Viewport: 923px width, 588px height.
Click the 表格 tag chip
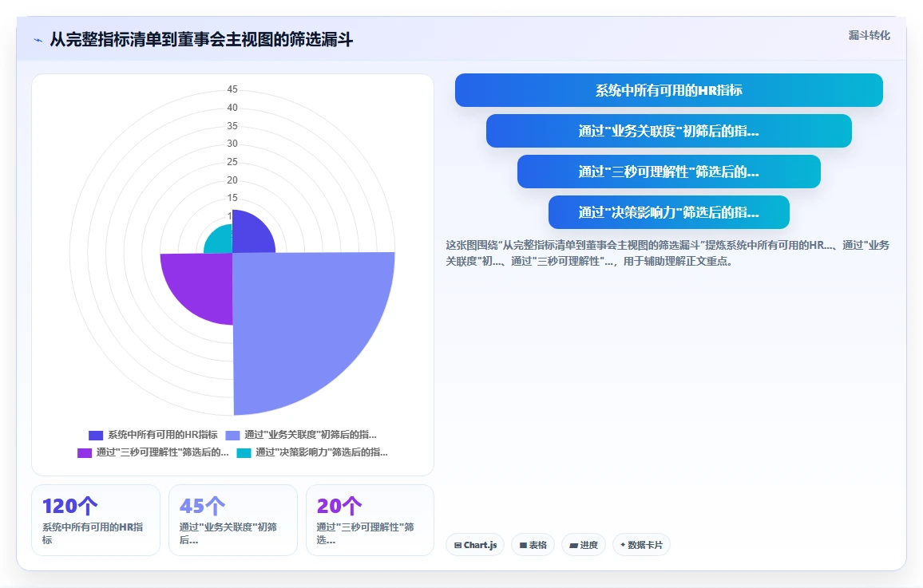(533, 545)
